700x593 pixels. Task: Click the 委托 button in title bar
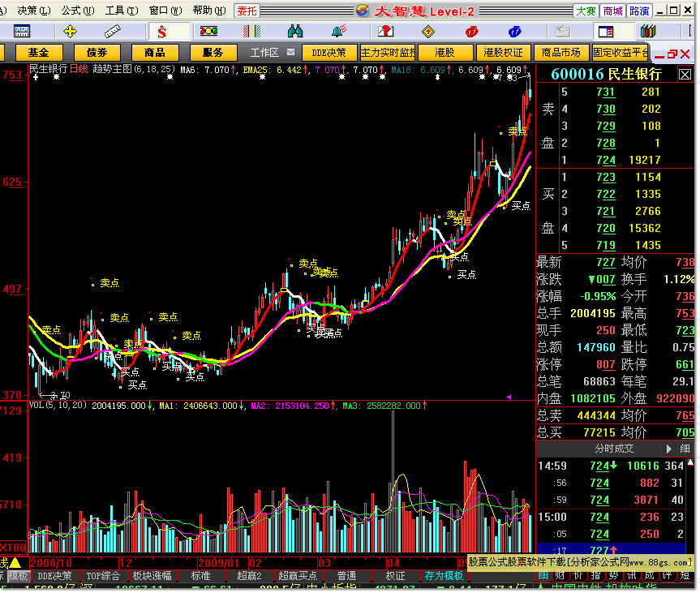tap(247, 11)
